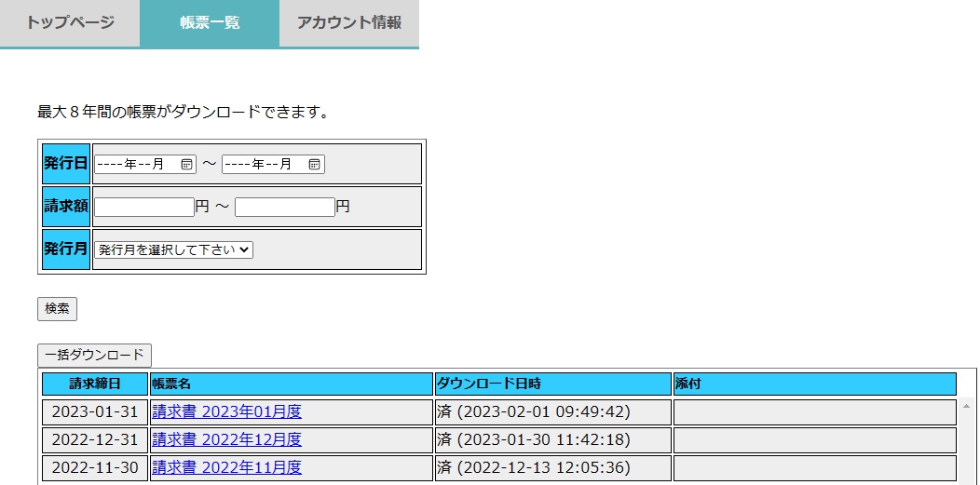Viewport: 980px width, 485px height.
Task: Focus the end 発行日 year-month field
Action: coord(263,164)
